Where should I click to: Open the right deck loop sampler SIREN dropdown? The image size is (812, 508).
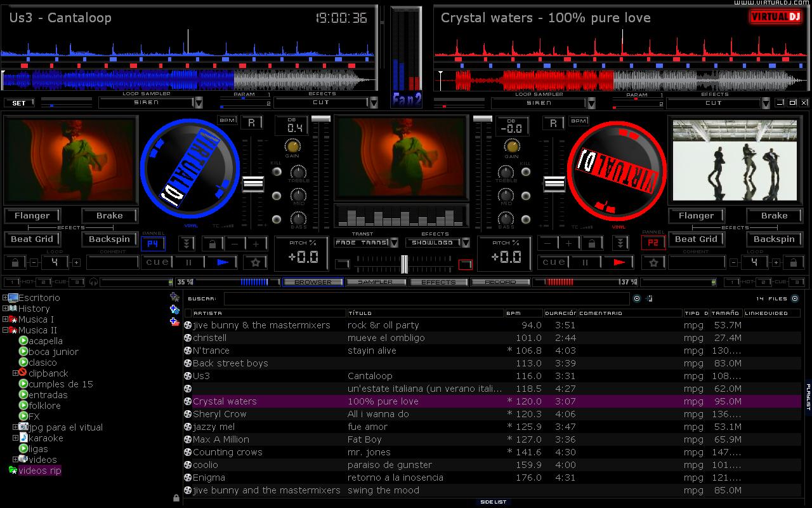tap(591, 103)
